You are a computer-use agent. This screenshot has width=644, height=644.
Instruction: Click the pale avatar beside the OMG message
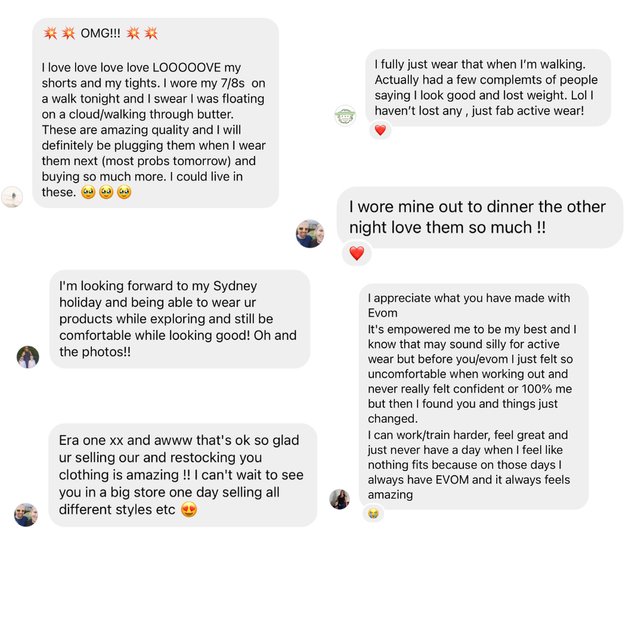[12, 197]
